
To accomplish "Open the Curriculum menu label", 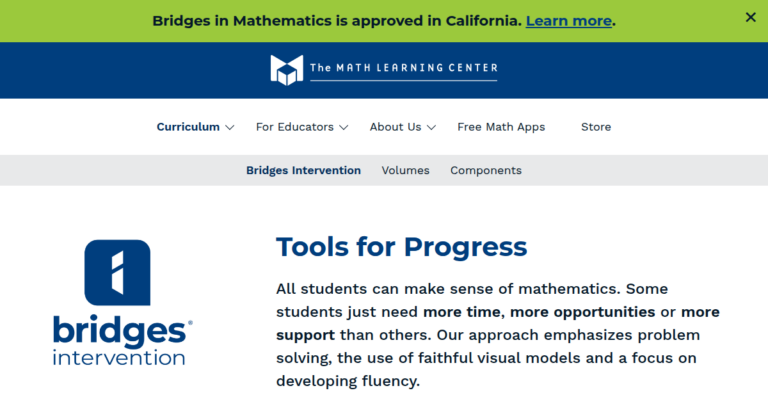I will [x=188, y=127].
